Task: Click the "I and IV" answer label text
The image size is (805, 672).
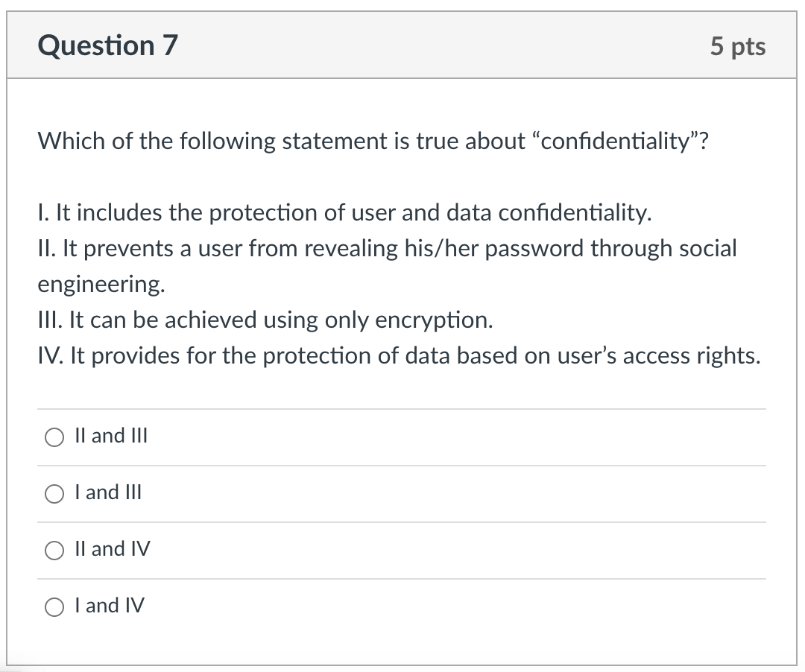Action: coord(110,606)
